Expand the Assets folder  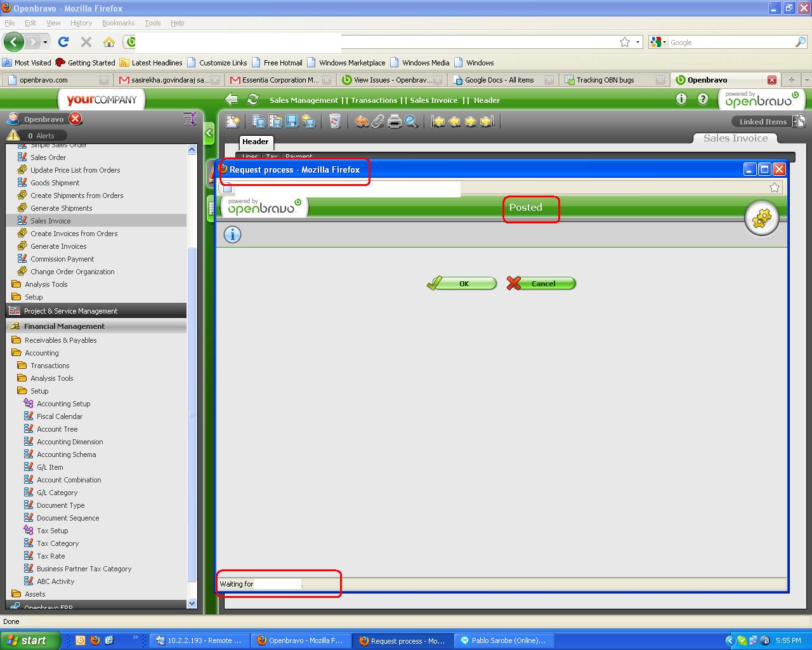click(29, 594)
